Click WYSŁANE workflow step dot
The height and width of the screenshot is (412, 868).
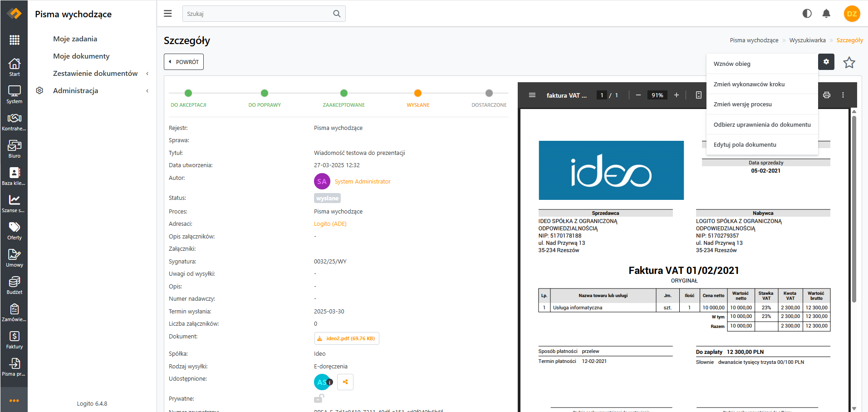(x=418, y=93)
